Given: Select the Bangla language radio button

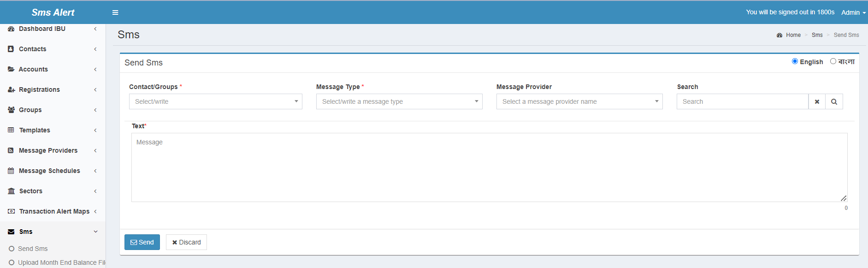Looking at the screenshot, I should coord(833,61).
